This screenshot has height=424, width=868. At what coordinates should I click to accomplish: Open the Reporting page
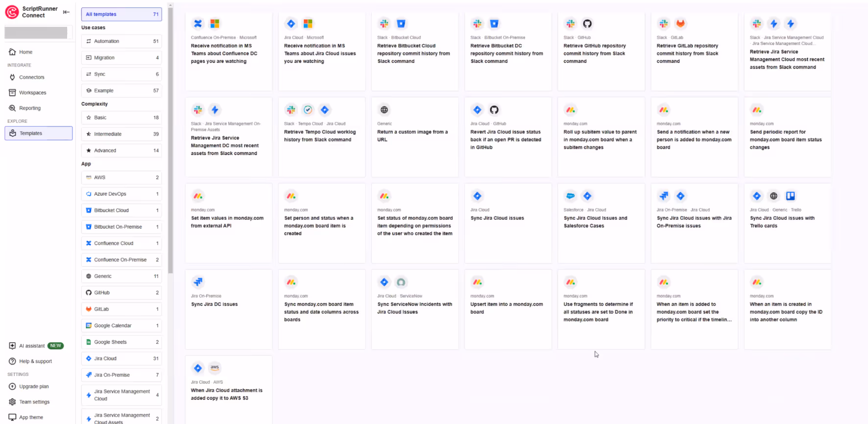click(x=29, y=108)
